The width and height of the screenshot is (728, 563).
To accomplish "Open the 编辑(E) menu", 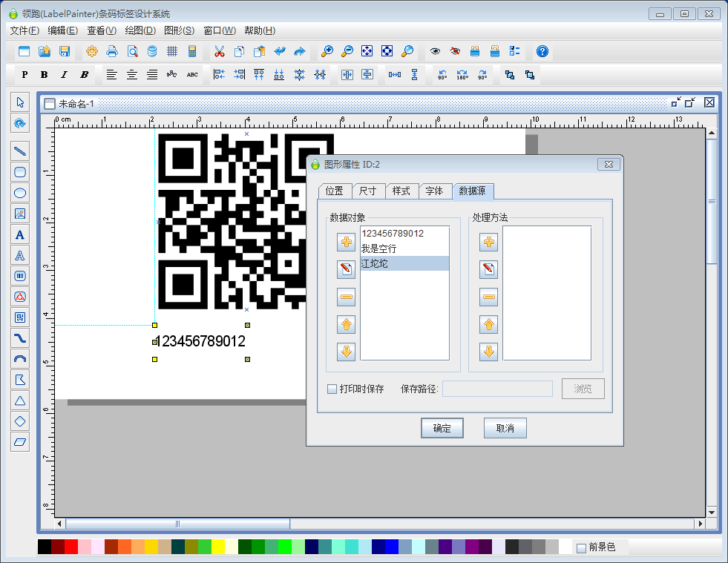I will (62, 30).
